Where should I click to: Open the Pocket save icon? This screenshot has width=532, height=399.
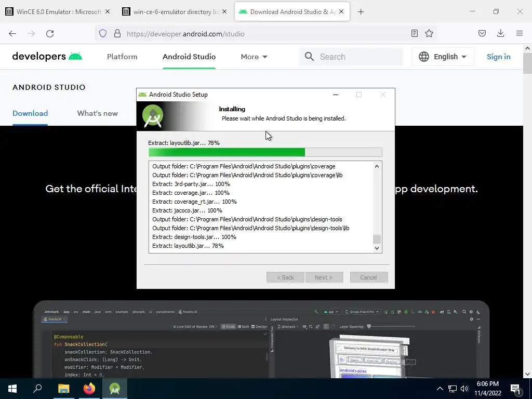pyautogui.click(x=482, y=33)
